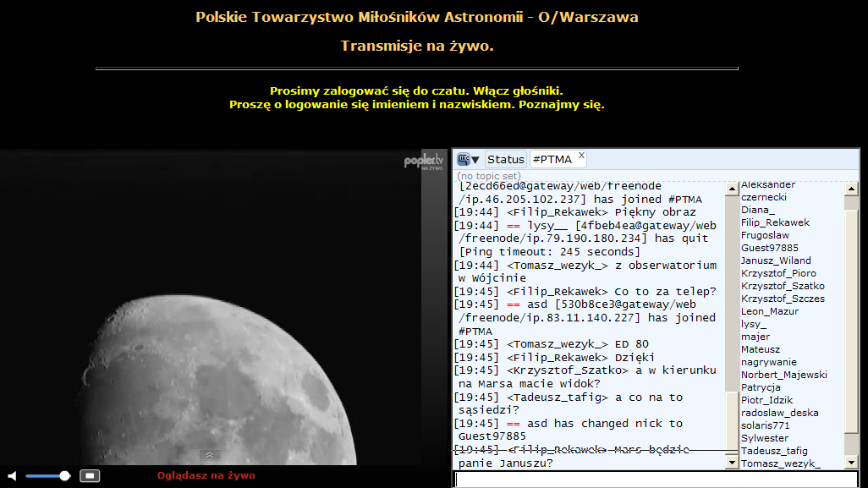Expand the video player chevron panel
868x488 pixels.
point(210,455)
